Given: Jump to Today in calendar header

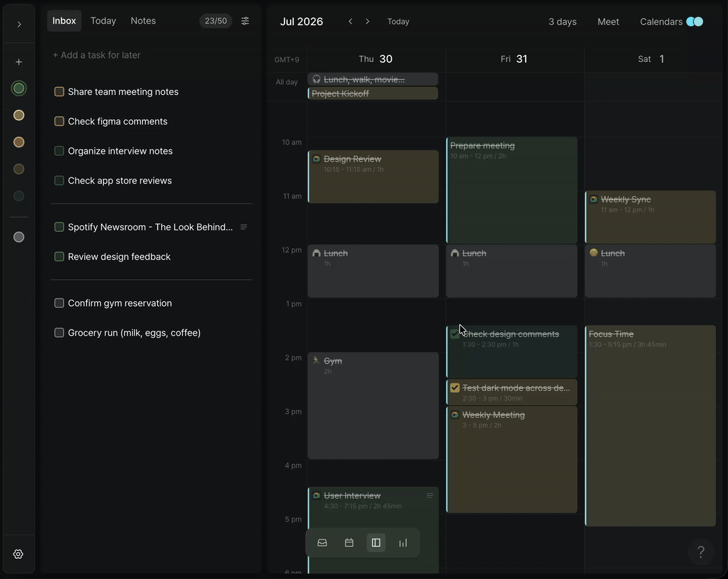Looking at the screenshot, I should [398, 22].
